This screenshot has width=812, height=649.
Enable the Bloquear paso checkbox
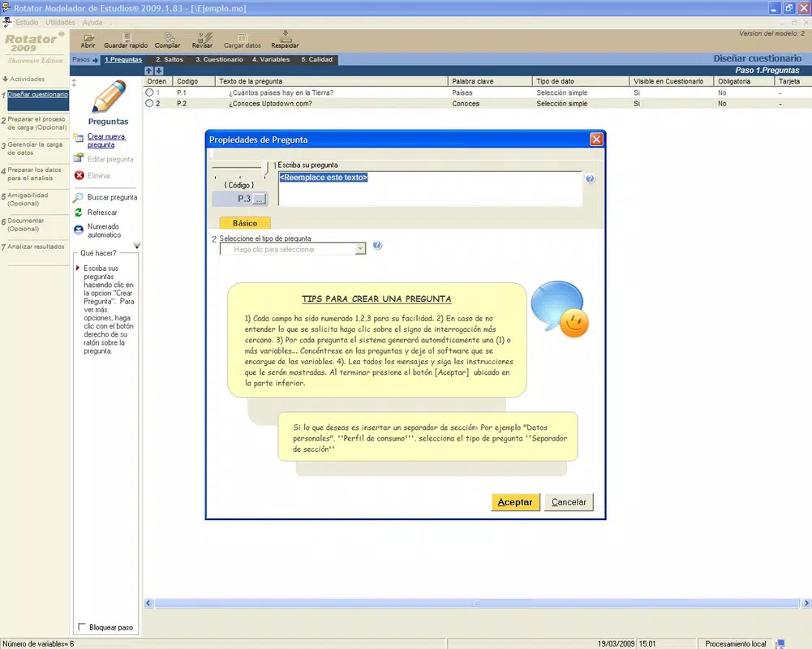click(82, 627)
